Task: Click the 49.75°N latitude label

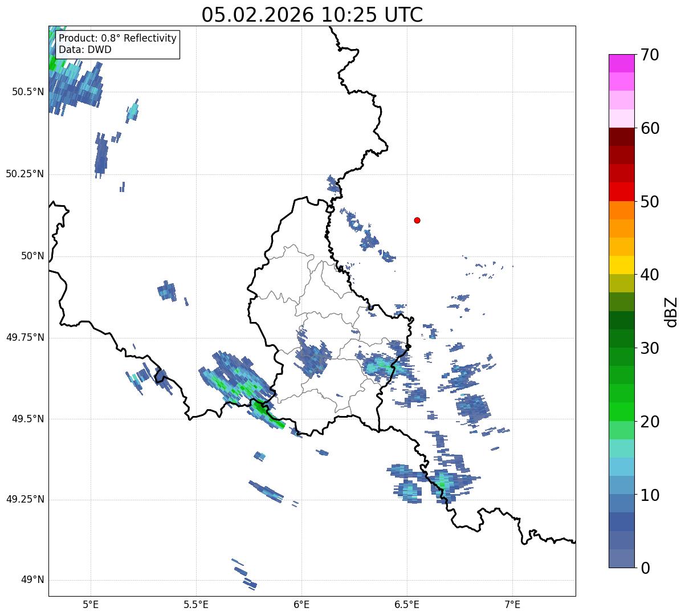Action: point(25,337)
